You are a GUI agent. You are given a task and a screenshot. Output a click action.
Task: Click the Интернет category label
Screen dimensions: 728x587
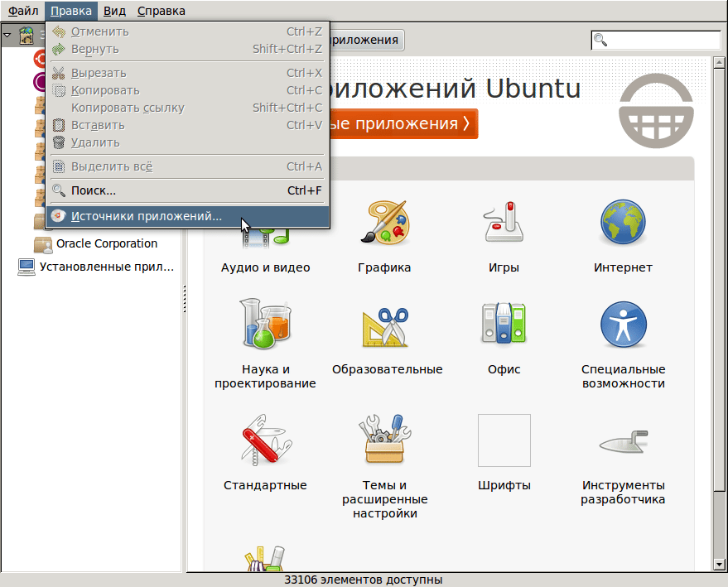click(x=623, y=267)
